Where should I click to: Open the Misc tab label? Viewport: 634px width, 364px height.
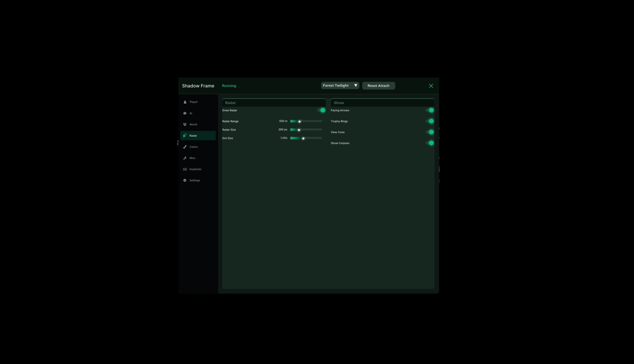pos(193,158)
